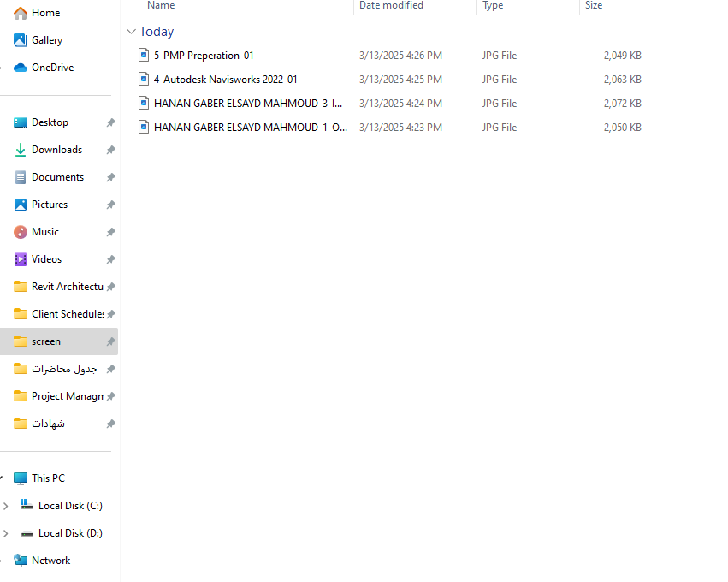This screenshot has height=582, width=728.
Task: Open the Client Schedules pinned folder
Action: tap(68, 314)
